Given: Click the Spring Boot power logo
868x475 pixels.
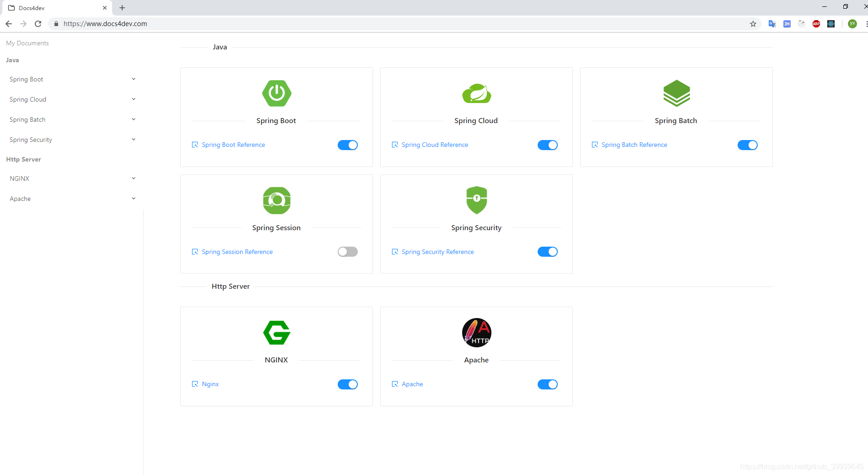Looking at the screenshot, I should pyautogui.click(x=276, y=93).
